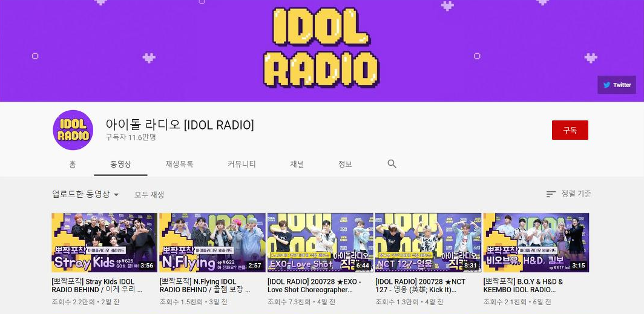Expand the 업로드한 동영상 dropdown
Screen dimensions: 644x314
point(85,194)
